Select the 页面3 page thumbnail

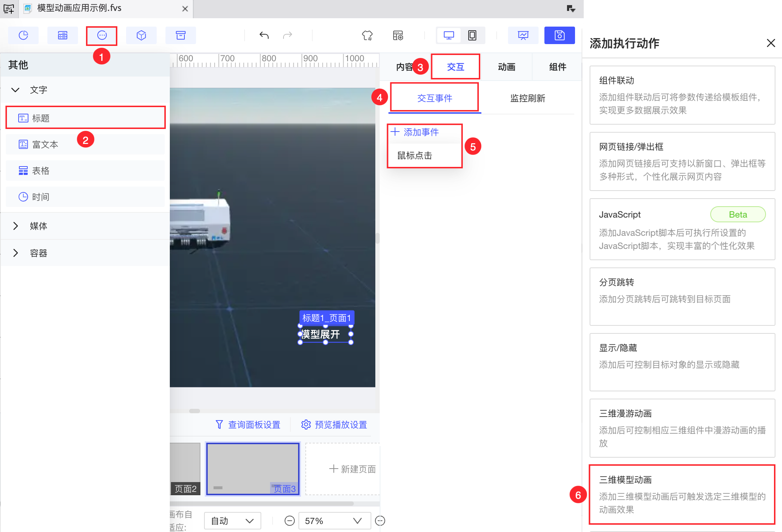point(253,469)
